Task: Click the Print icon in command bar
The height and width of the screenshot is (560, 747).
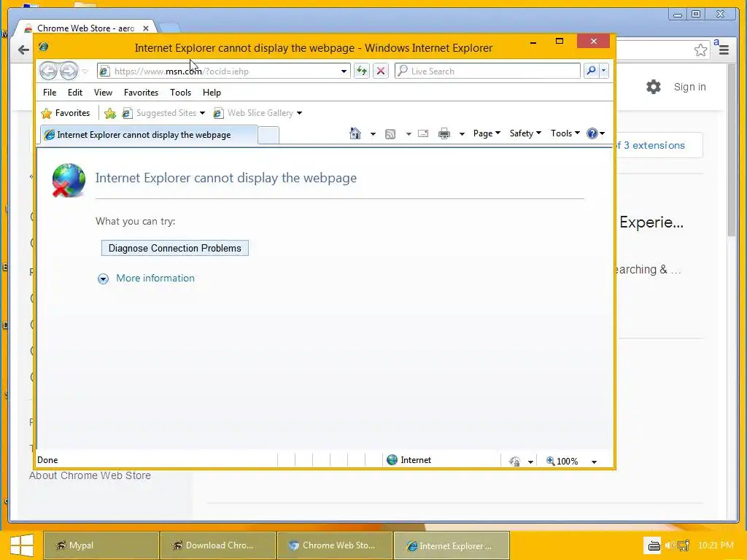Action: pos(444,134)
